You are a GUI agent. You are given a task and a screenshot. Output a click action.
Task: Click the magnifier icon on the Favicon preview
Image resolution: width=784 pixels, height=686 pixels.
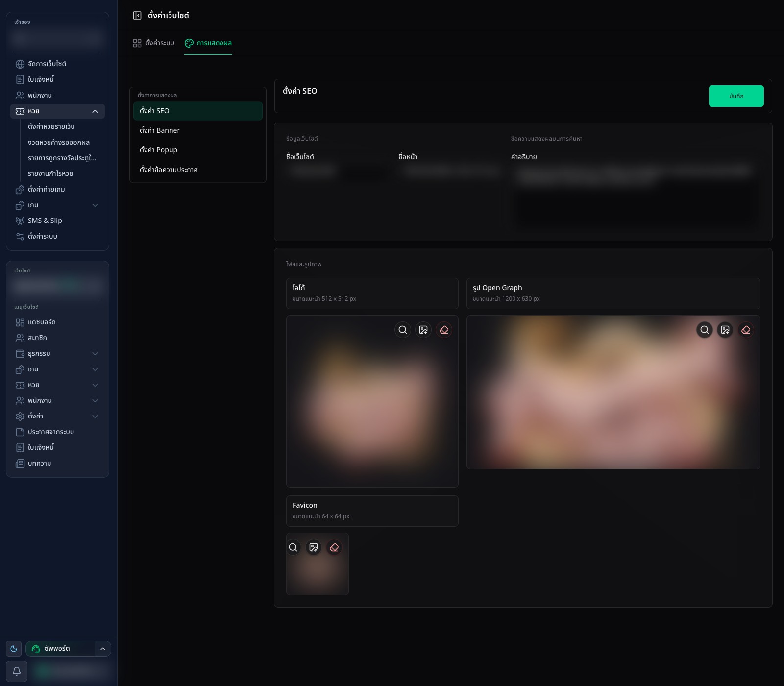coord(293,547)
